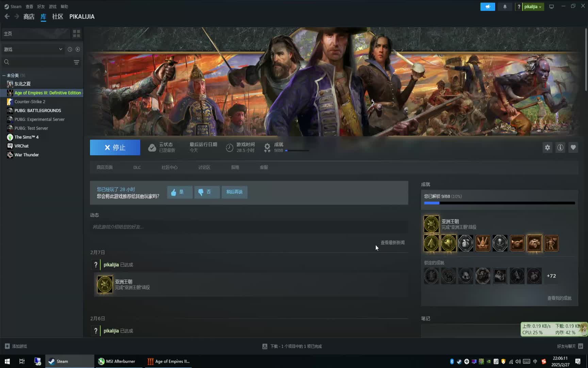Add game to favorites heart icon
The width and height of the screenshot is (588, 368).
coord(573,148)
